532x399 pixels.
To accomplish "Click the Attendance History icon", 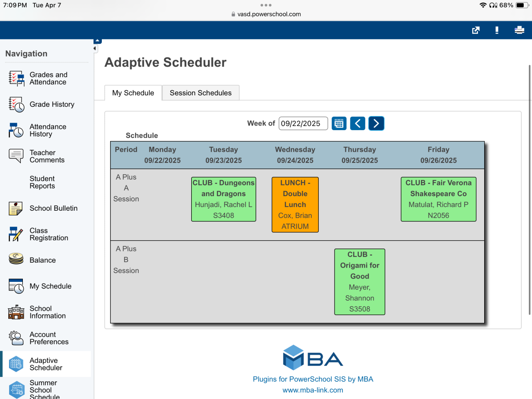I will [x=17, y=130].
